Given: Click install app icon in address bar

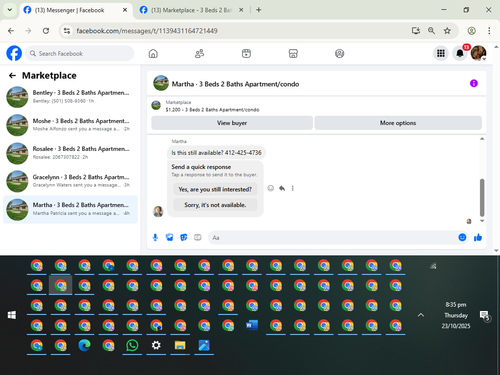Looking at the screenshot, I should pyautogui.click(x=415, y=31).
